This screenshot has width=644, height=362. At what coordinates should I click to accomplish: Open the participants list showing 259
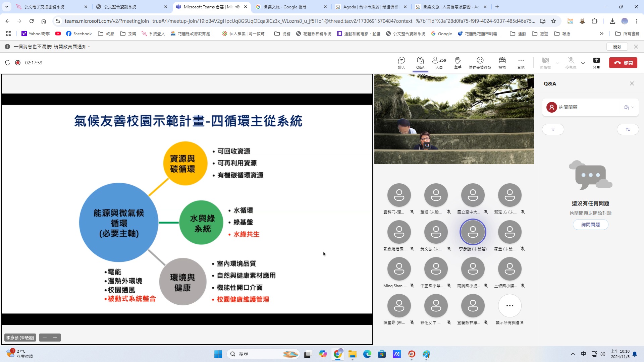click(439, 63)
